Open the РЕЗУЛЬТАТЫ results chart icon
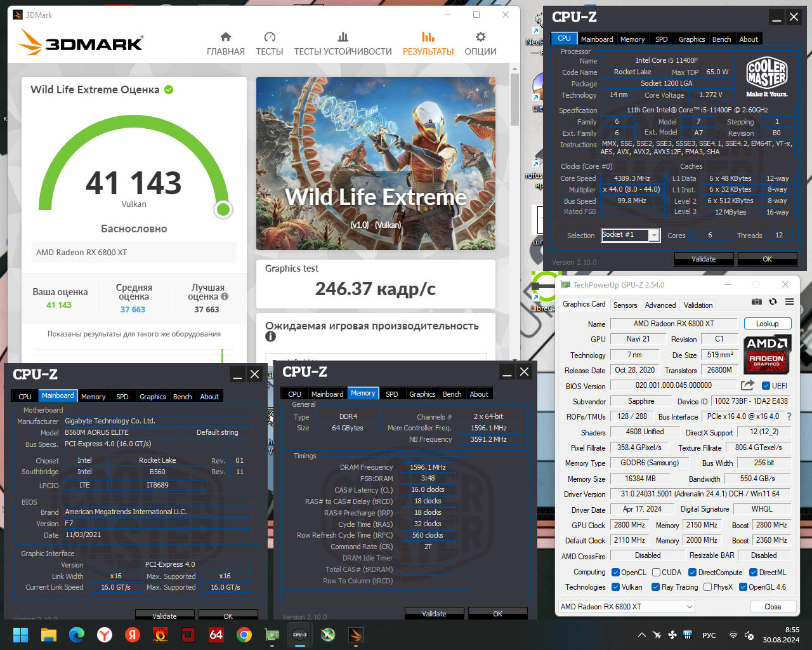 click(x=428, y=37)
